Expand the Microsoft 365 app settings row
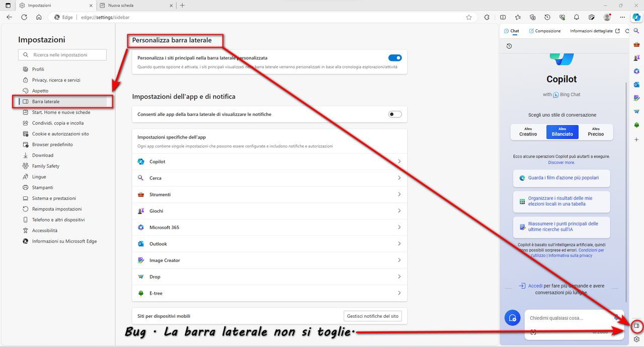This screenshot has width=644, height=347. [x=270, y=227]
